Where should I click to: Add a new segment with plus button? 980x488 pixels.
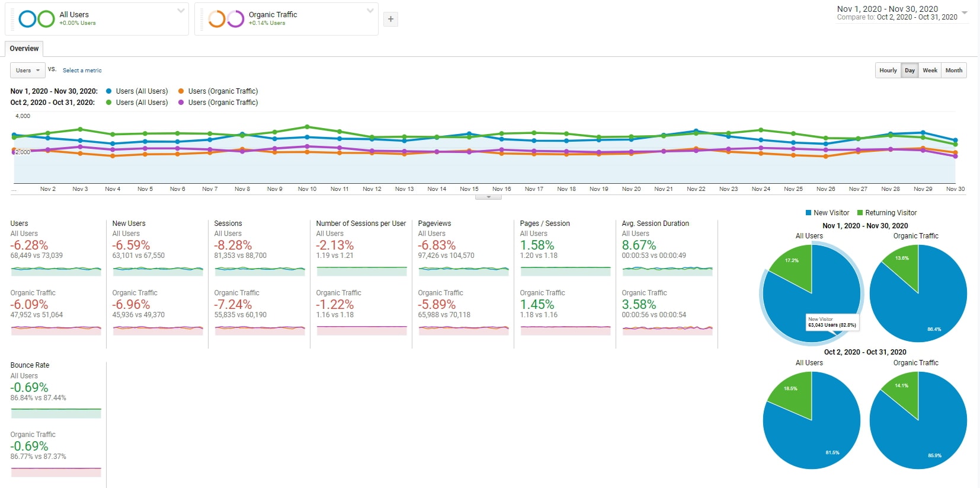tap(390, 19)
